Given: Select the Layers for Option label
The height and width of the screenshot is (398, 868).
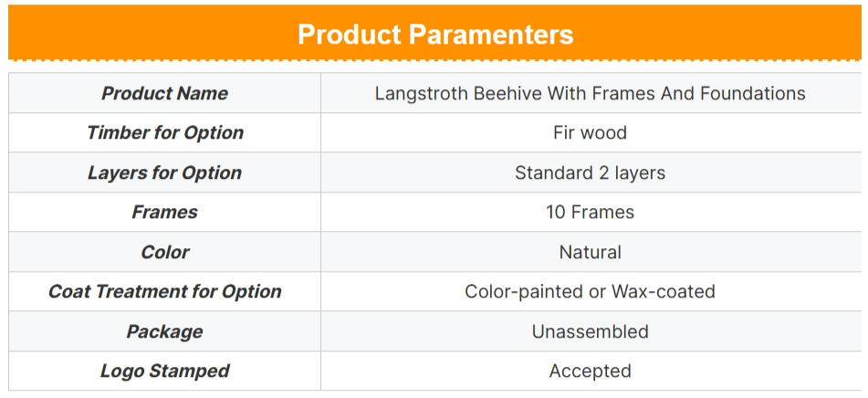Looking at the screenshot, I should pos(164,173).
